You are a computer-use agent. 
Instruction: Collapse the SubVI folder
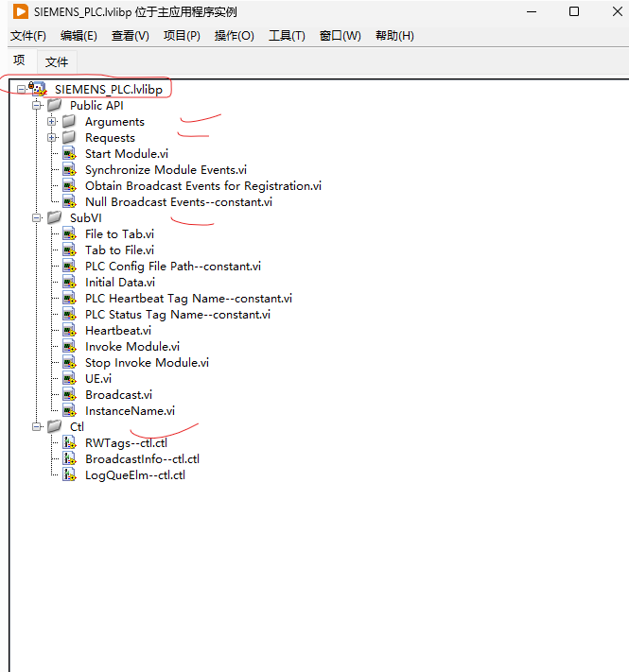point(37,218)
